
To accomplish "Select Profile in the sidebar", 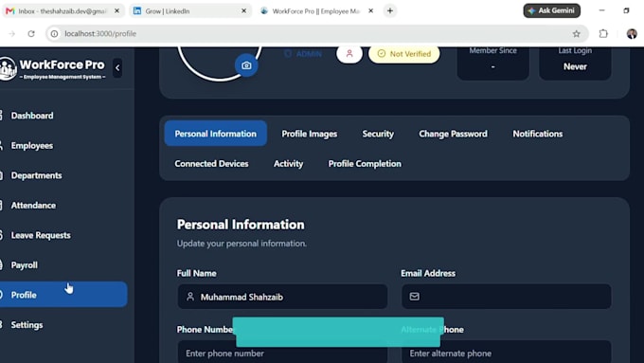I will 63,295.
